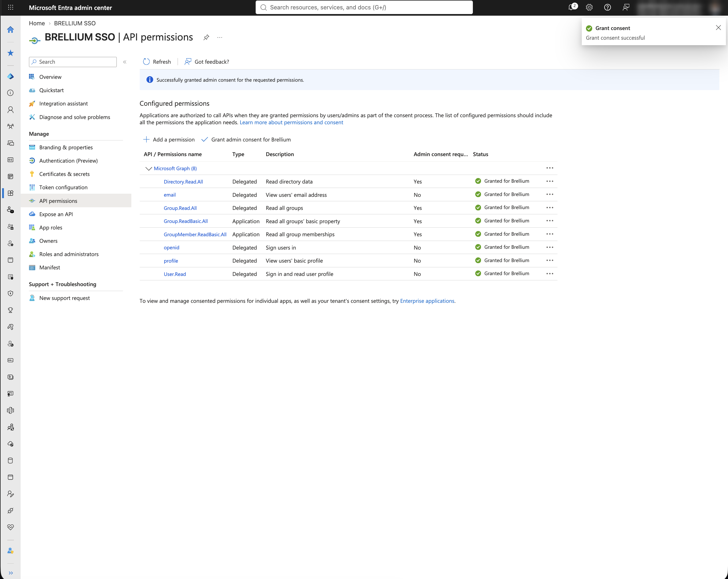Open options menu for Microsoft Graph group row

[x=550, y=168]
